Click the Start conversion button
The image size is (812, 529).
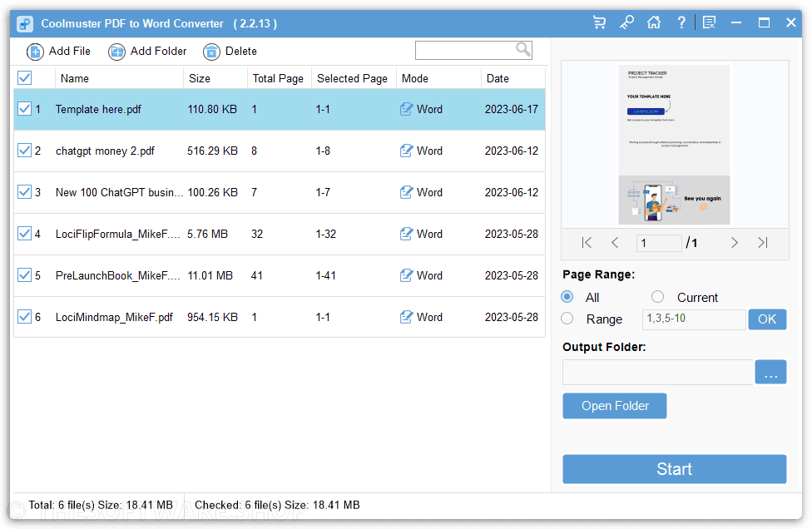click(x=674, y=469)
